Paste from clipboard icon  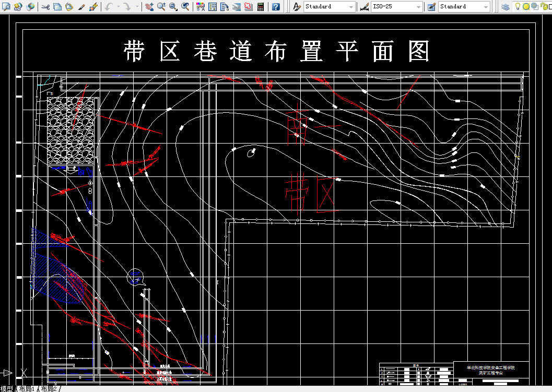69,6
